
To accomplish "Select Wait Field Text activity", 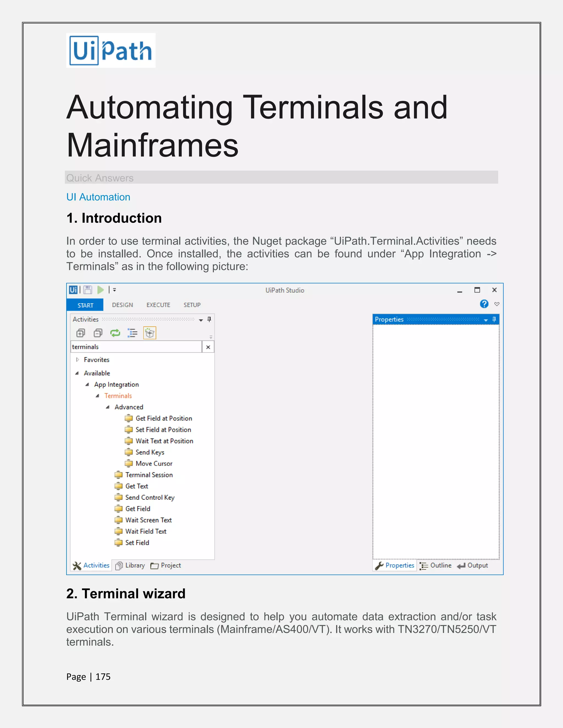I will point(140,532).
